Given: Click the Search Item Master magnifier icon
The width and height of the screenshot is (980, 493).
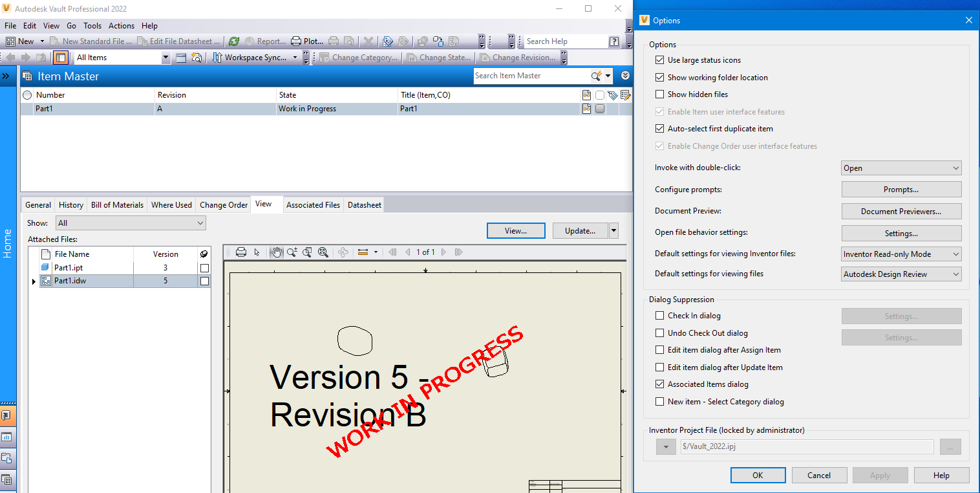Looking at the screenshot, I should (597, 76).
